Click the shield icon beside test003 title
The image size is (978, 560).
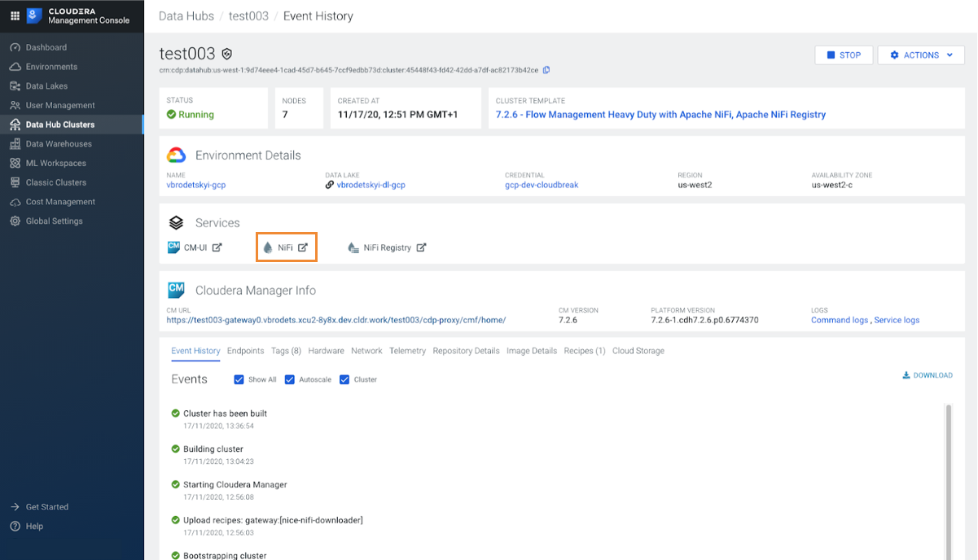[x=227, y=55]
